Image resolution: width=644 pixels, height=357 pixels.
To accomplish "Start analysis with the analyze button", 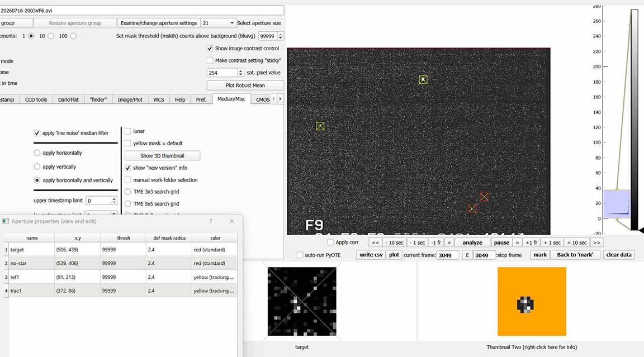I will (x=472, y=242).
